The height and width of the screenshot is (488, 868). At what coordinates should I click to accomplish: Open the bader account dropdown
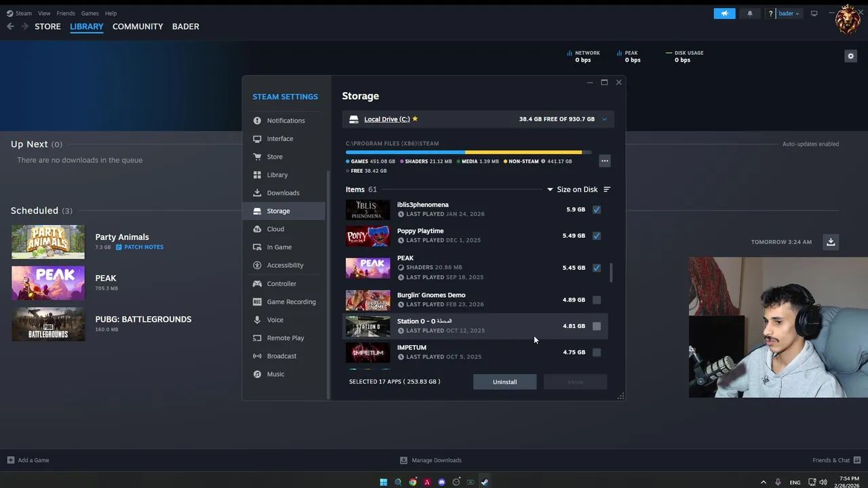[x=789, y=14]
